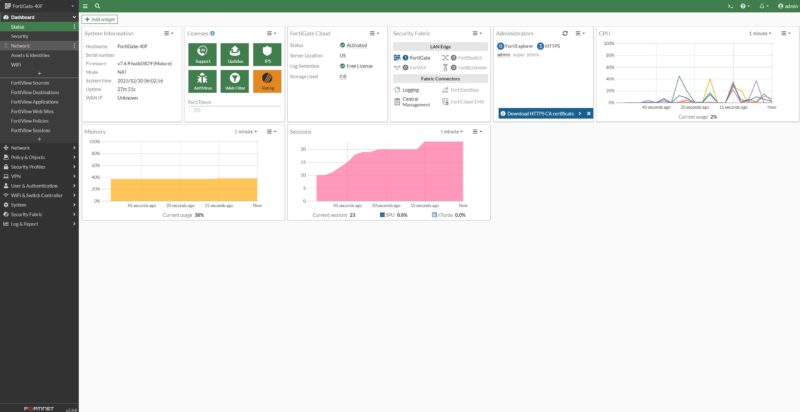Collapse the Dashboard menu section
The width and height of the screenshot is (800, 412).
[39, 17]
